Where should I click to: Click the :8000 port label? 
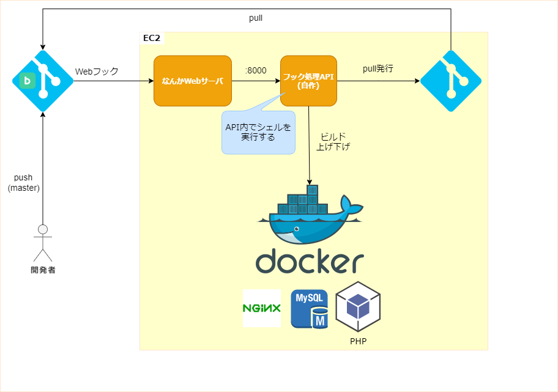click(255, 70)
